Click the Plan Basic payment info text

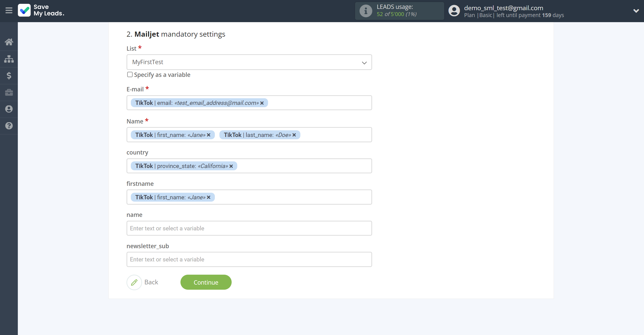click(514, 15)
